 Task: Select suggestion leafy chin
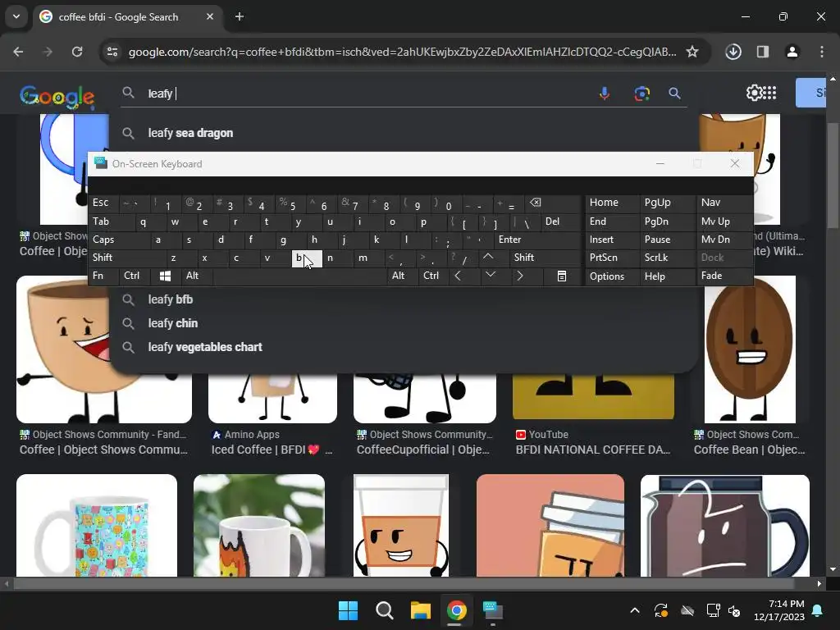click(404, 323)
